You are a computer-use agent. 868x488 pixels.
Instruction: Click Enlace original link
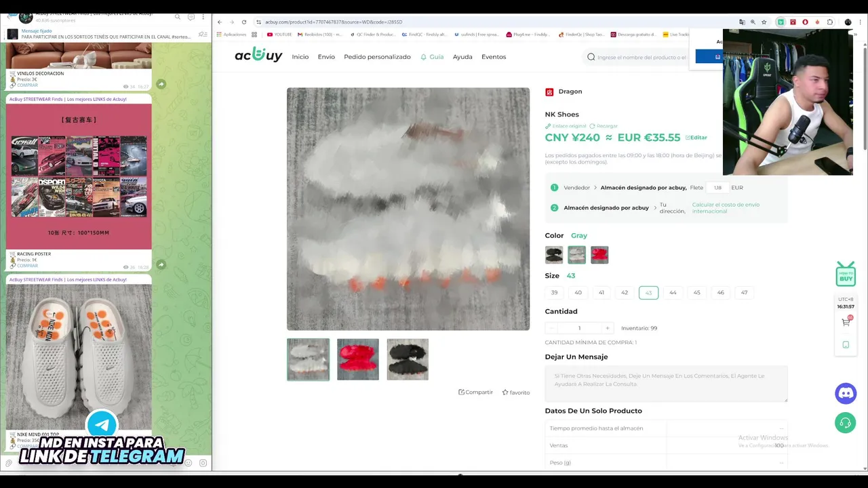tap(566, 126)
